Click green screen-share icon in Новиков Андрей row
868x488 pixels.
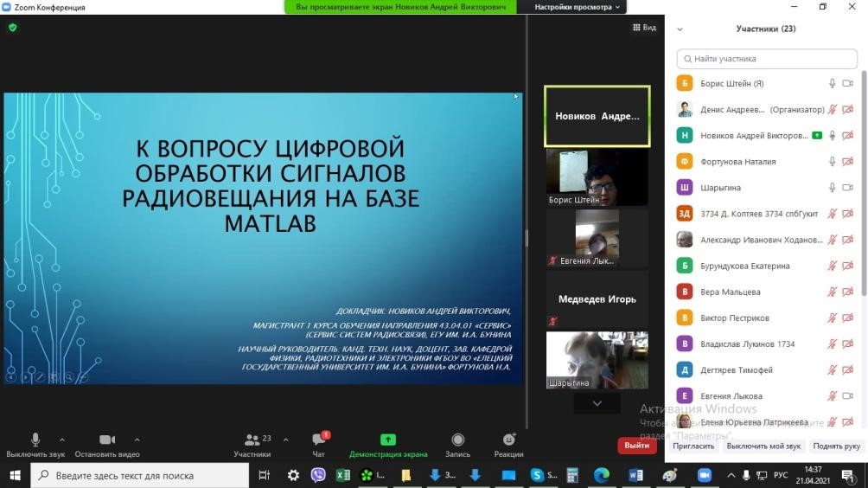click(817, 135)
